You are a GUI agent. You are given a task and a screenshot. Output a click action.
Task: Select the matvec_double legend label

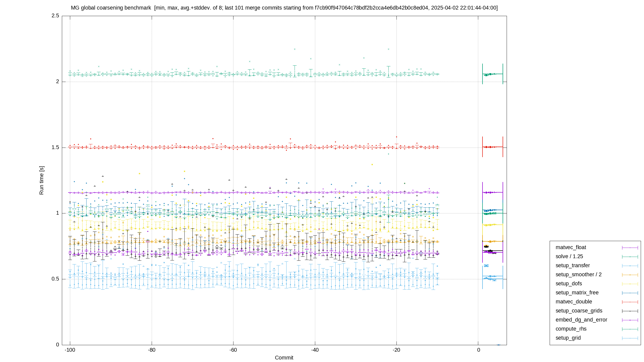(574, 302)
